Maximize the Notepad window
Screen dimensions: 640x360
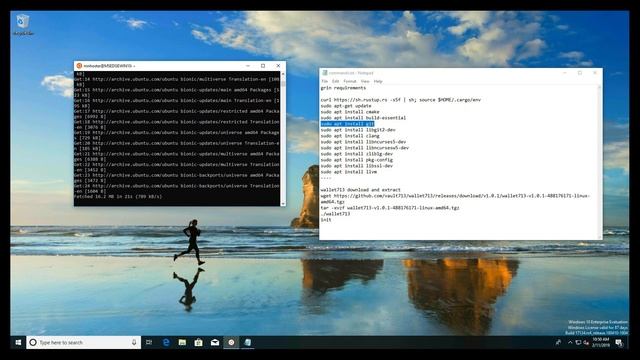point(580,73)
